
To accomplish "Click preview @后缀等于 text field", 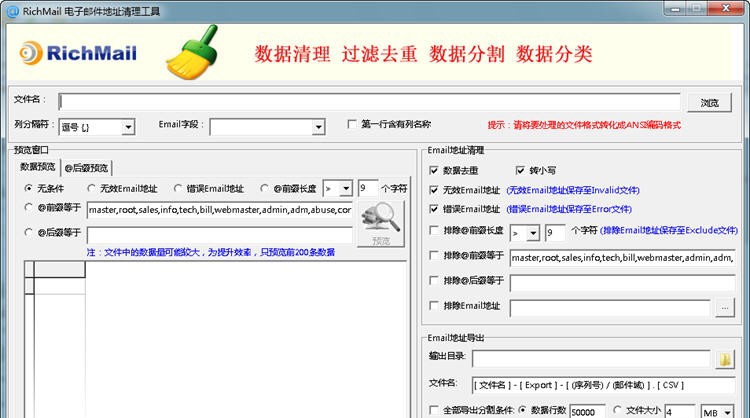I will (x=220, y=235).
